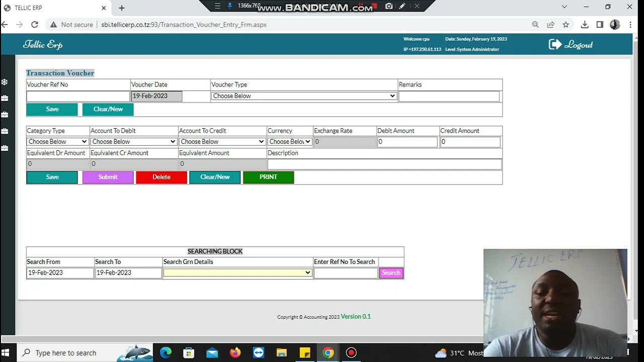
Task: Open TeamViewer from taskbar
Action: pos(258,352)
